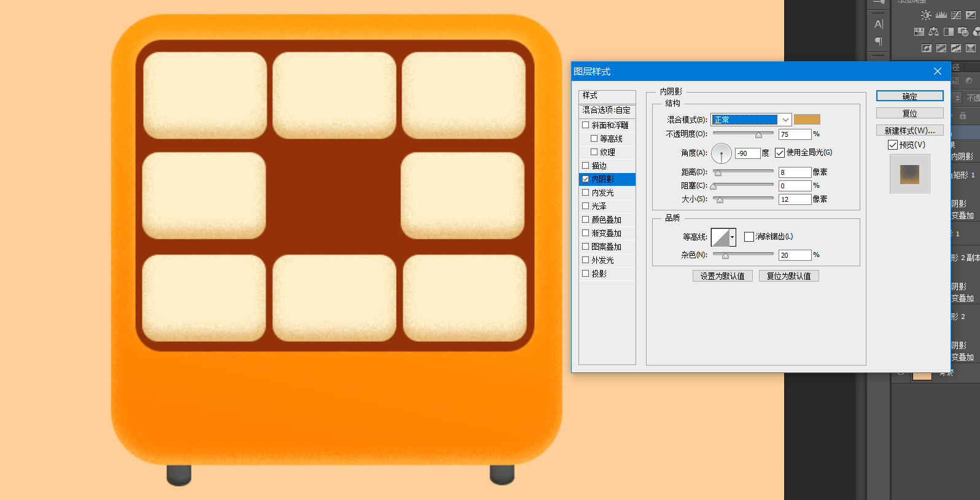
Task: Open the inner shadow color swatch
Action: pos(807,120)
